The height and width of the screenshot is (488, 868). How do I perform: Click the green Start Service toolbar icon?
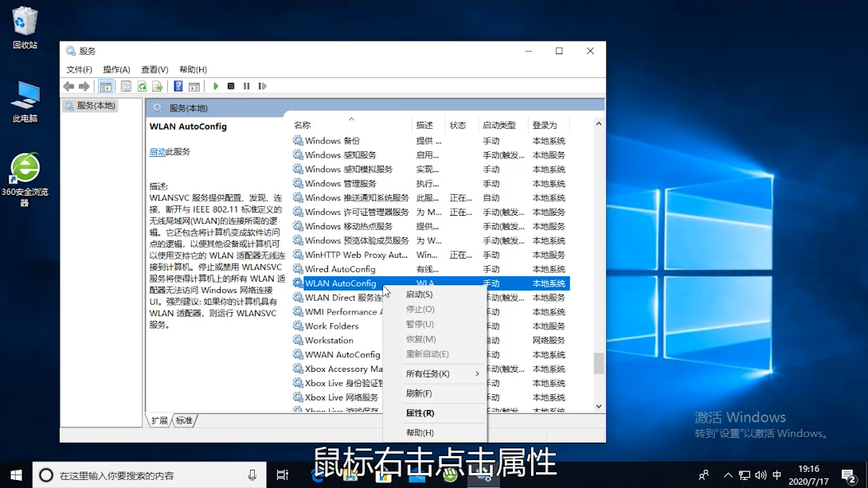coord(216,86)
